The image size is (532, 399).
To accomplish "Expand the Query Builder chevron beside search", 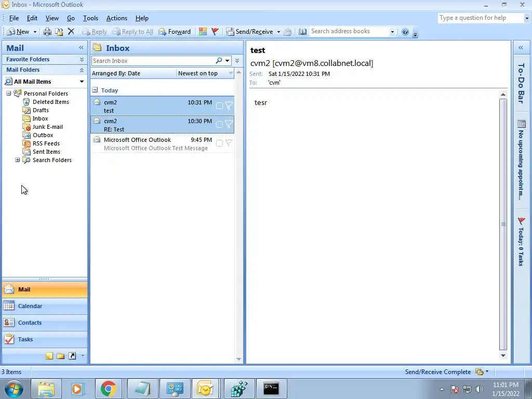I will click(237, 60).
